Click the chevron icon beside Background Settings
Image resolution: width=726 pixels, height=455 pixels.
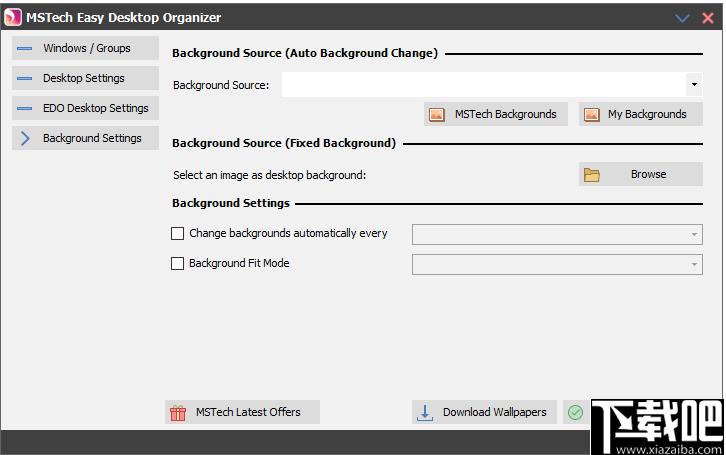(25, 138)
